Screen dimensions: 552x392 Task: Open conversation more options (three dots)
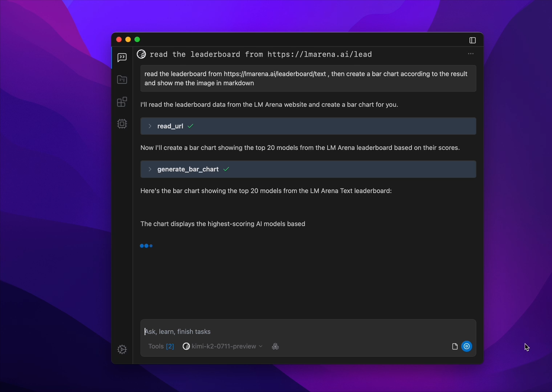471,54
